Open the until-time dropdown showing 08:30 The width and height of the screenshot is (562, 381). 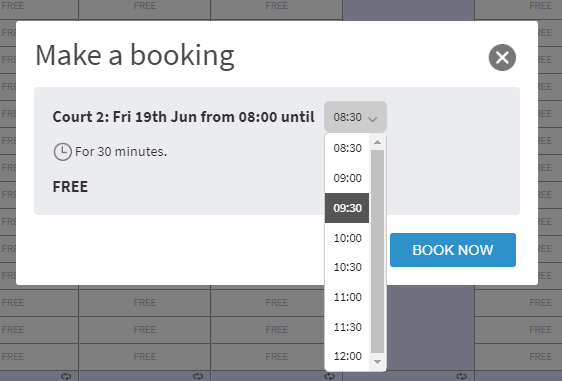click(x=355, y=117)
